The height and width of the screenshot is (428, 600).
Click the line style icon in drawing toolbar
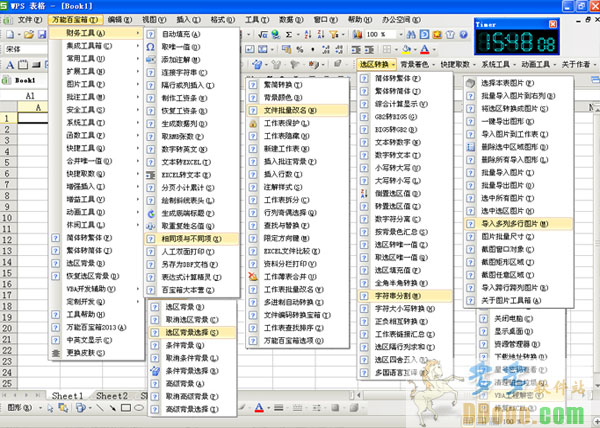tap(279, 408)
